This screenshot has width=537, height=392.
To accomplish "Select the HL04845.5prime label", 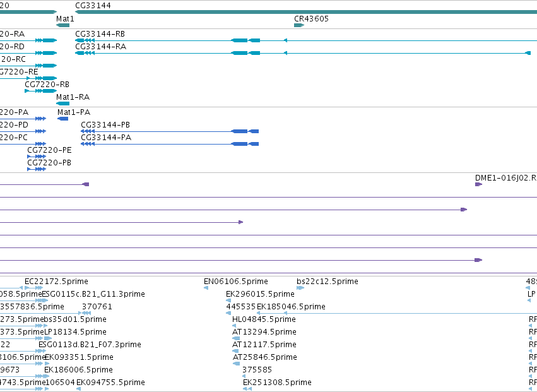I will [x=264, y=319].
